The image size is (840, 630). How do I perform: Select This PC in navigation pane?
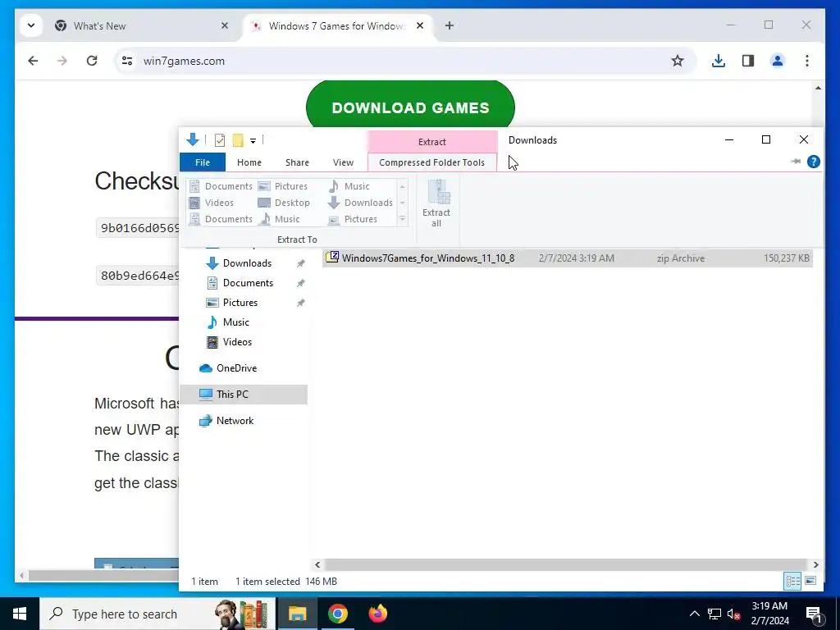click(243, 395)
